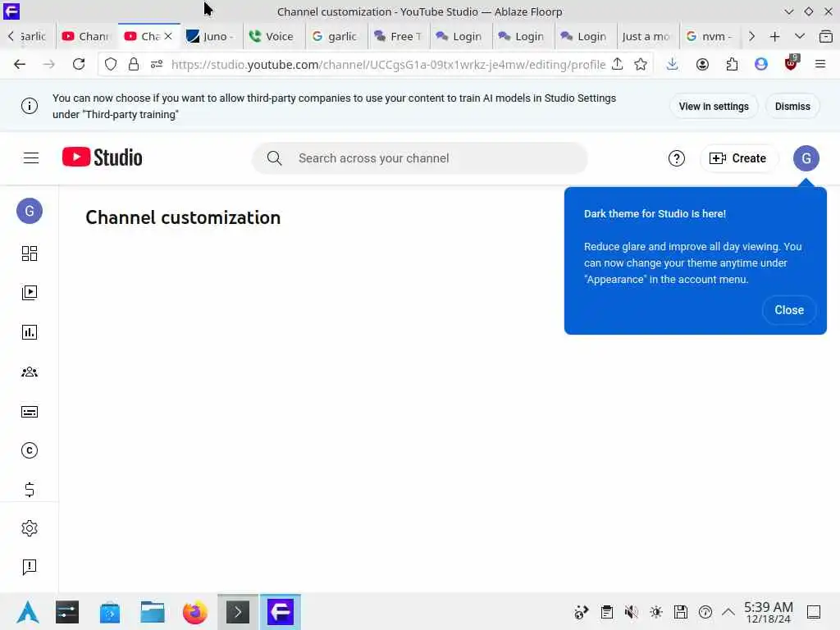Open the Content icon in the Studio sidebar
840x630 pixels.
pos(30,293)
